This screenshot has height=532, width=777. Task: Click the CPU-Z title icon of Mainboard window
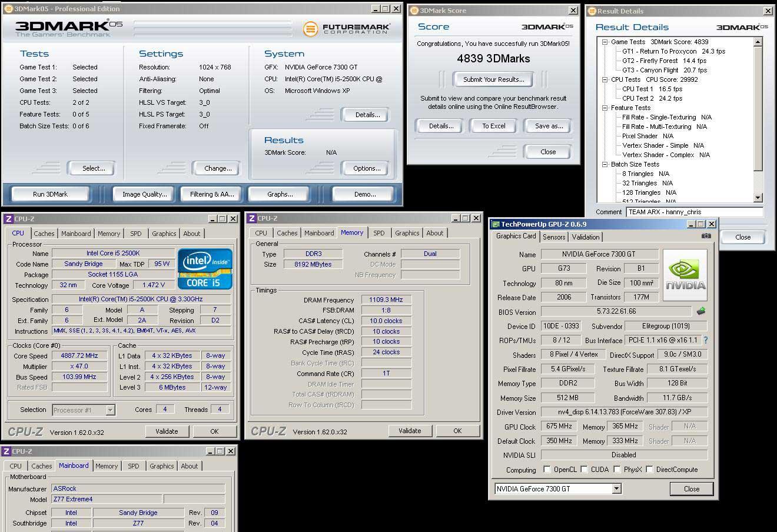coord(6,451)
